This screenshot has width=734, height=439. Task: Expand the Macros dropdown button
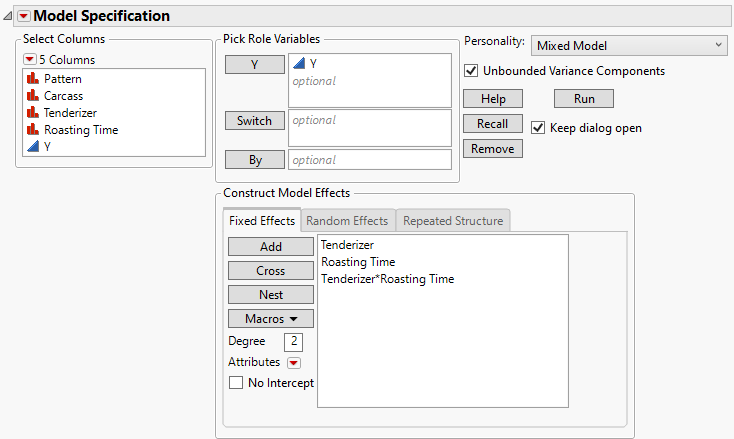pyautogui.click(x=270, y=319)
